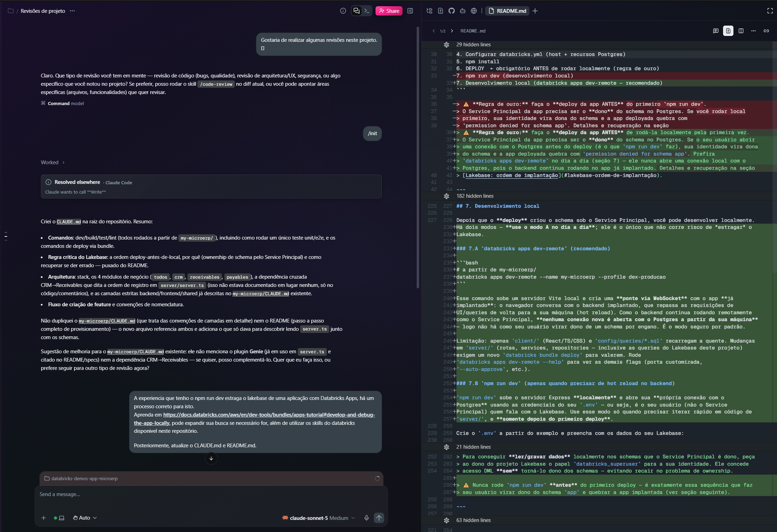
Task: Open the comments view icon
Action: (715, 31)
